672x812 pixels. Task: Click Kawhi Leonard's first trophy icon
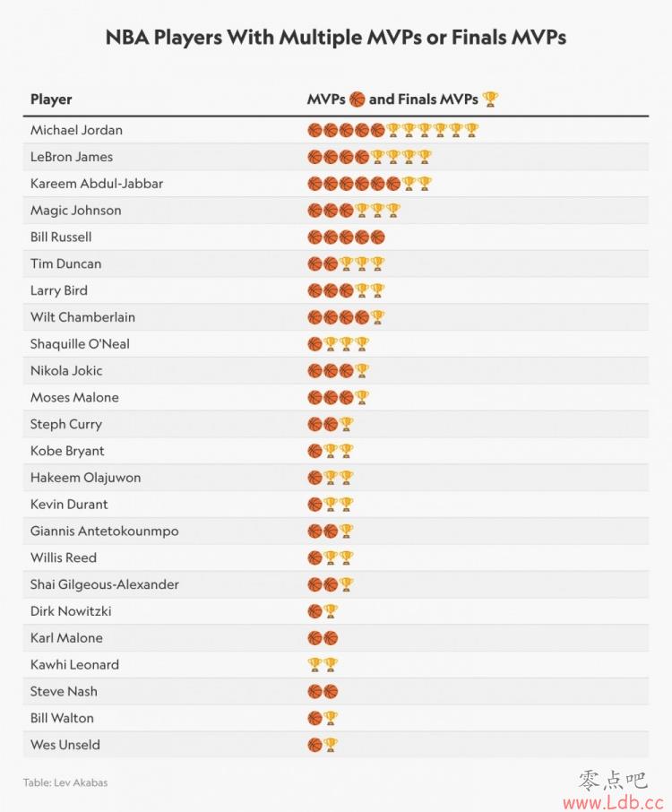(x=314, y=664)
